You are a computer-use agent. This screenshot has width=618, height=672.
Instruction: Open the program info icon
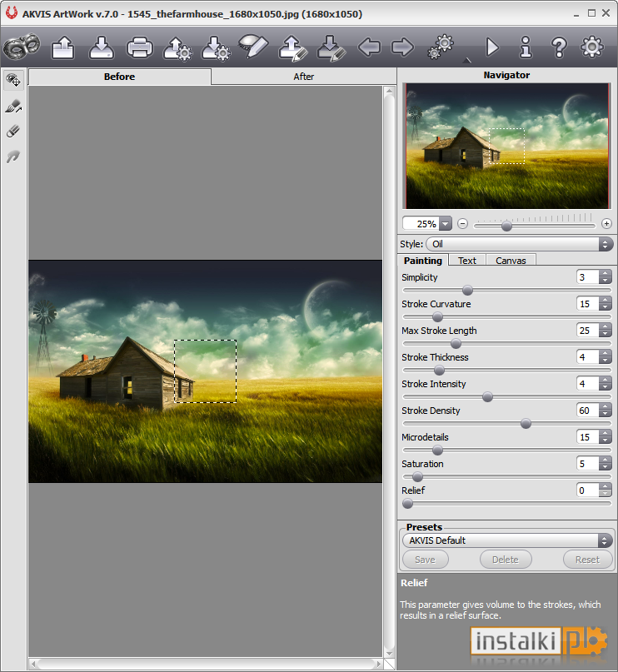pyautogui.click(x=526, y=47)
